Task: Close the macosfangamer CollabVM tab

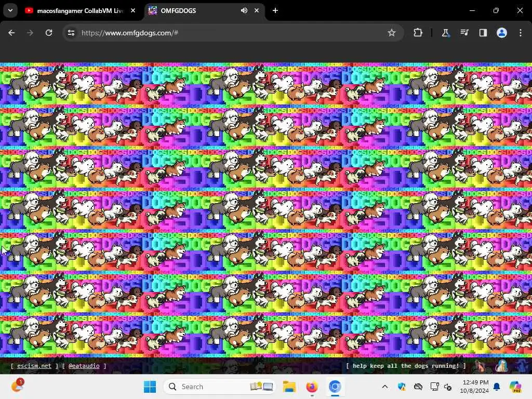Action: click(x=133, y=10)
